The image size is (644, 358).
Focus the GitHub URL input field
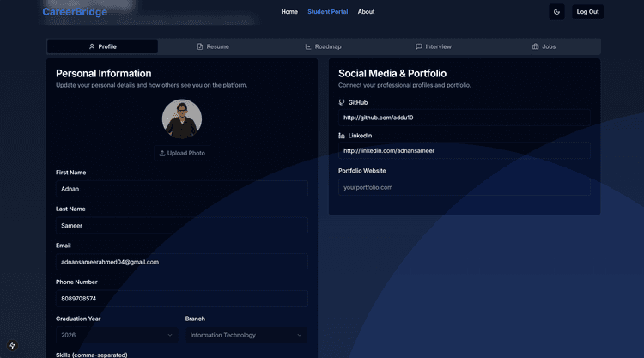(465, 118)
